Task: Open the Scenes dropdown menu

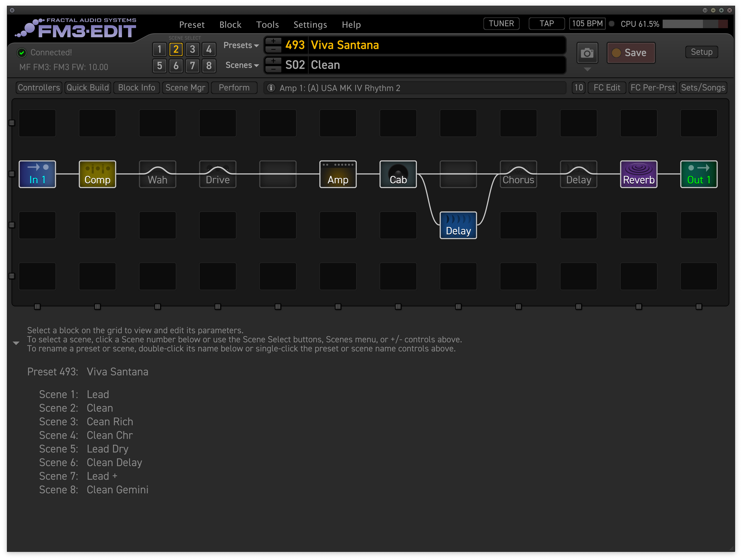Action: coord(242,65)
